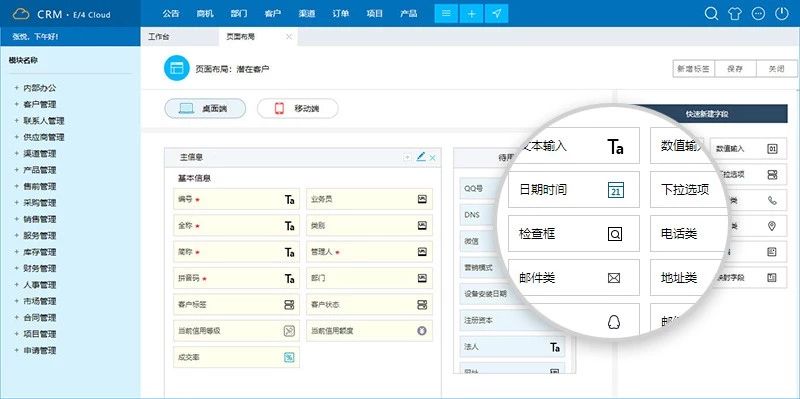
Task: Click the 新增标签 button
Action: pyautogui.click(x=693, y=69)
